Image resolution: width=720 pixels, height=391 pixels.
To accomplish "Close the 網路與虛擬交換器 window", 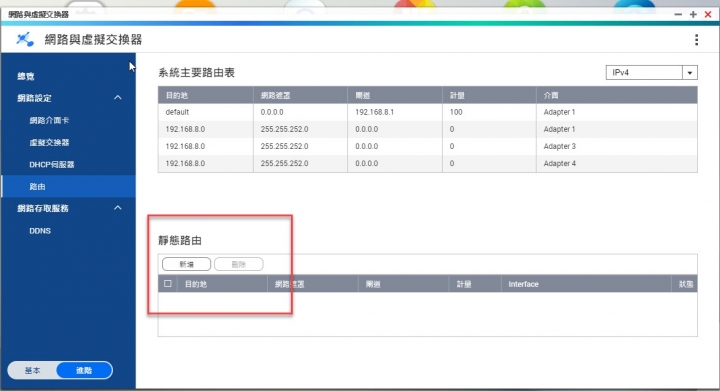I will point(708,15).
